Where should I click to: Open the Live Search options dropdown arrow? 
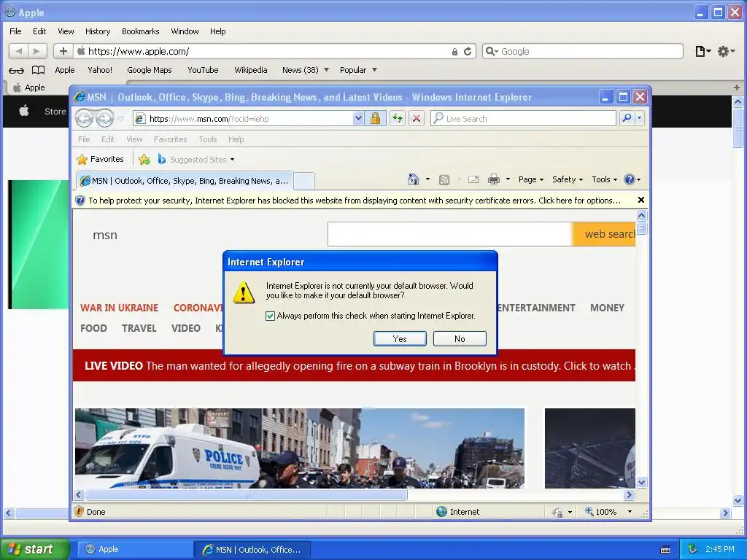639,118
